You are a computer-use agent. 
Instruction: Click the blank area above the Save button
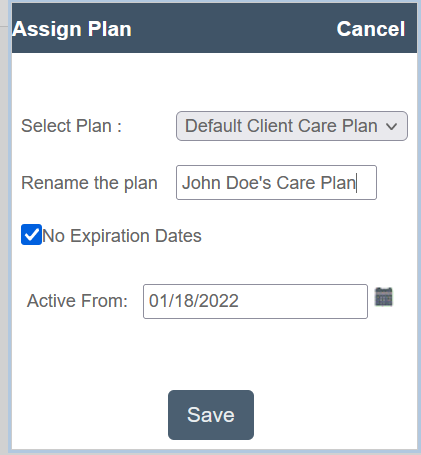pos(211,355)
